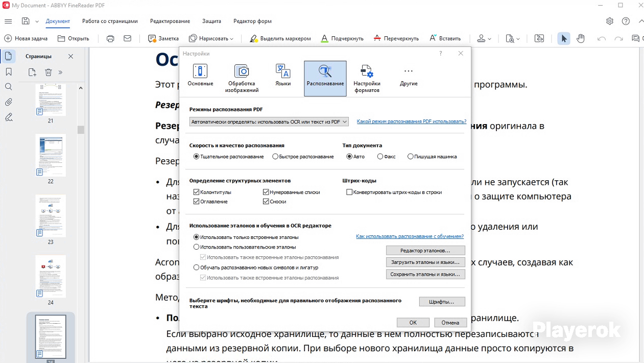Select the Thorough recognition radio button

[197, 157]
